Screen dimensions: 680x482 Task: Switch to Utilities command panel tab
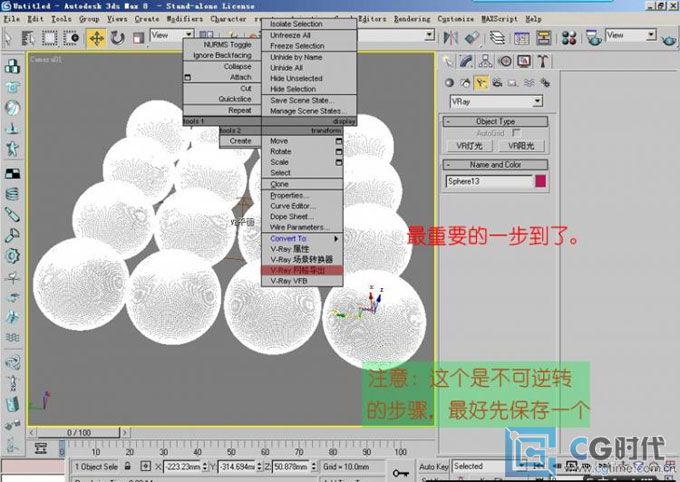[543, 61]
